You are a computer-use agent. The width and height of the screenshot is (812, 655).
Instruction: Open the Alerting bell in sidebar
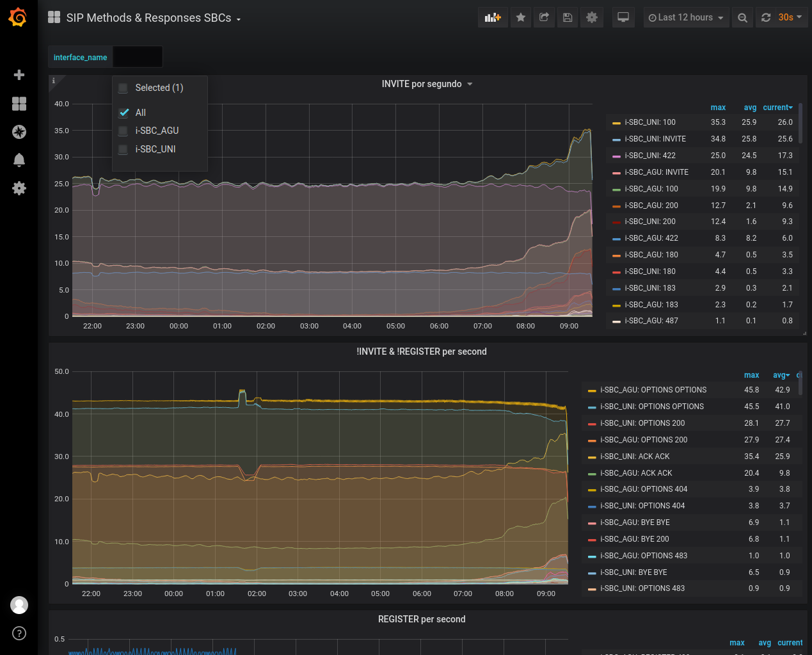[x=19, y=160]
